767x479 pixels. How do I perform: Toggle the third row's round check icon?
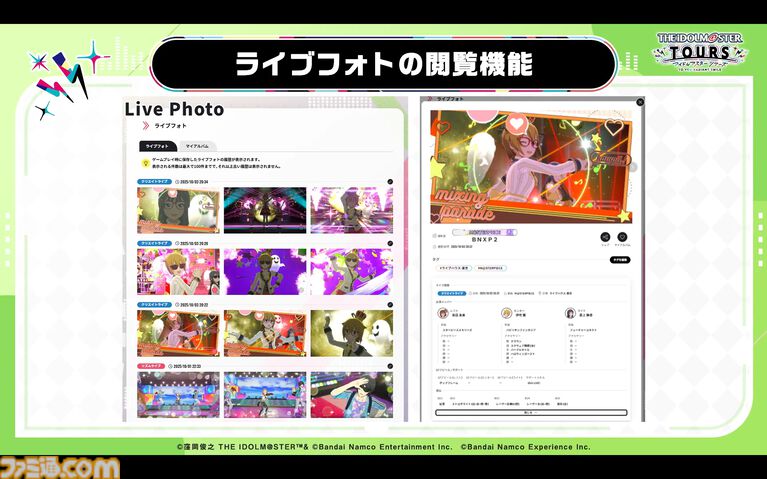(x=390, y=305)
